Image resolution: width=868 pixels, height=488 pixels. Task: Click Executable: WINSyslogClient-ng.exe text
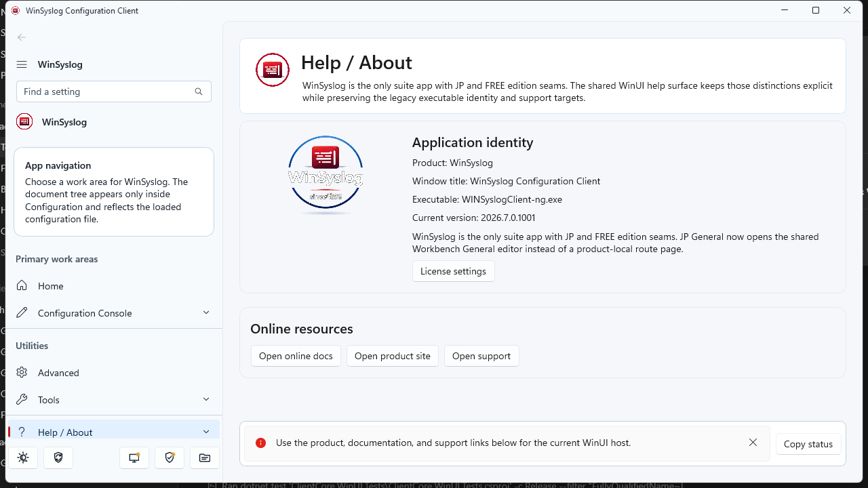pos(487,199)
